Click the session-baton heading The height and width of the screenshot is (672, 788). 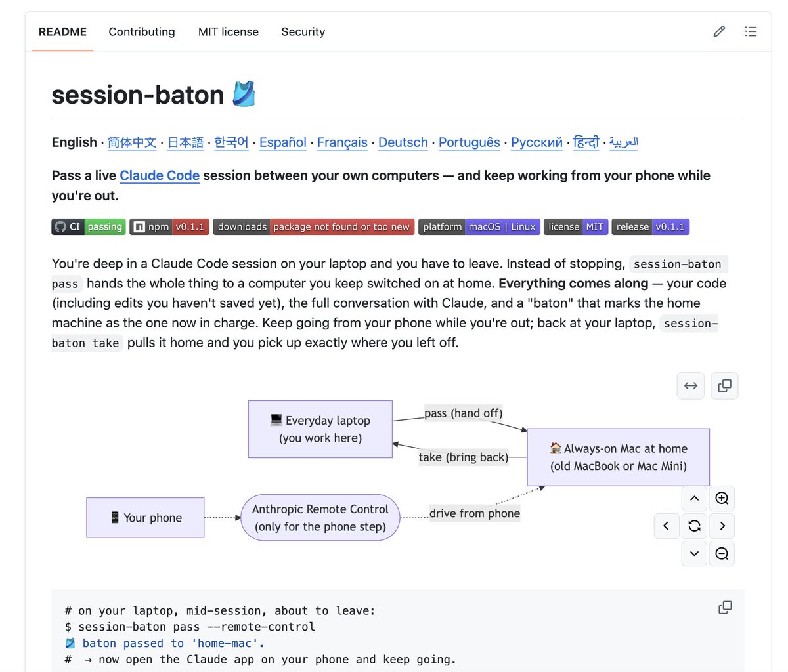(153, 94)
